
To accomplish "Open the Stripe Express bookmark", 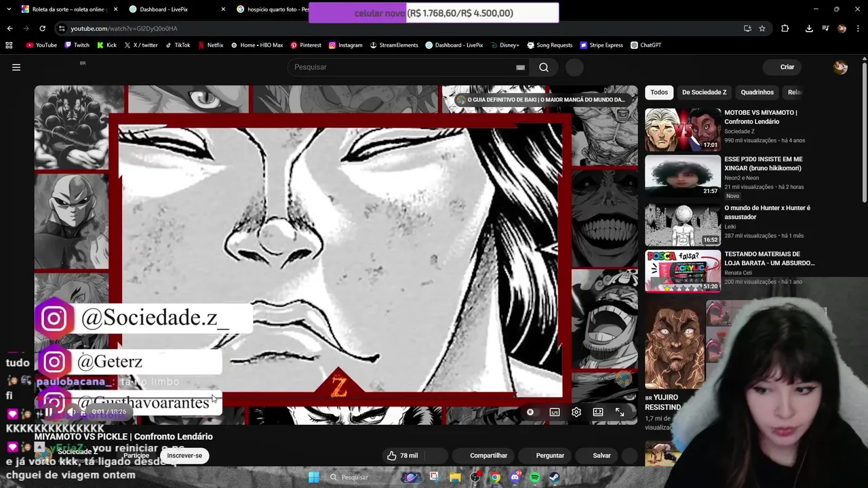I will (x=601, y=45).
